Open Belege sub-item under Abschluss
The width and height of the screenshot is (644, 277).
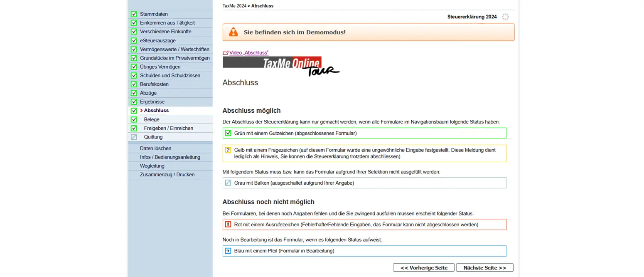coord(152,119)
